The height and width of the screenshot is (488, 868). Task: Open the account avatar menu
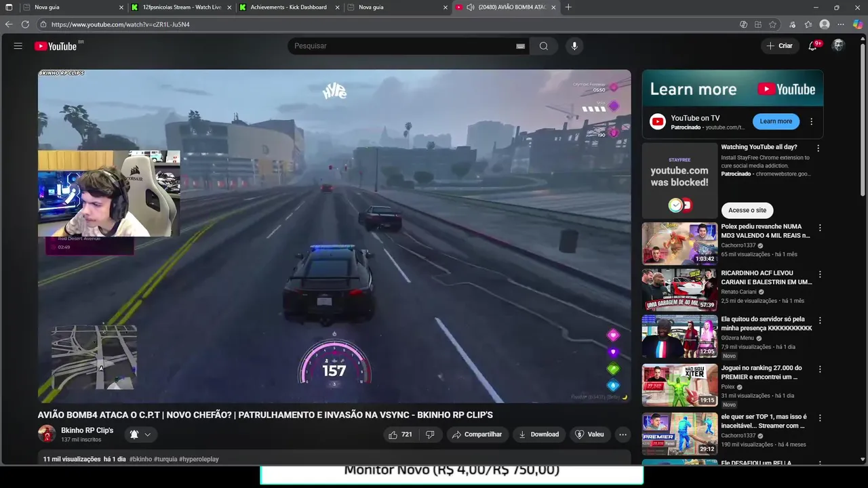[x=839, y=45]
